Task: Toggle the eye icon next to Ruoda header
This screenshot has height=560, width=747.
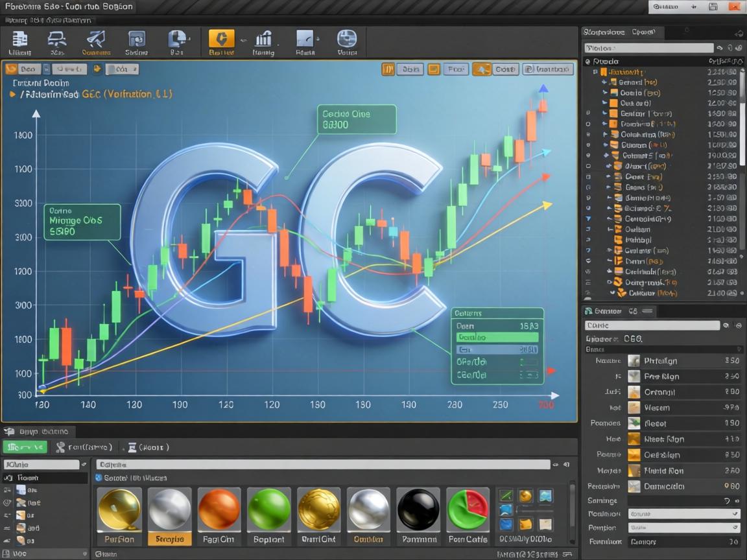Action: (588, 61)
